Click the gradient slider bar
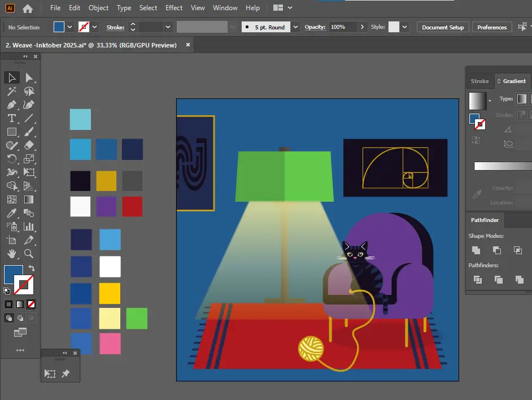This screenshot has width=532, height=400. pyautogui.click(x=503, y=166)
